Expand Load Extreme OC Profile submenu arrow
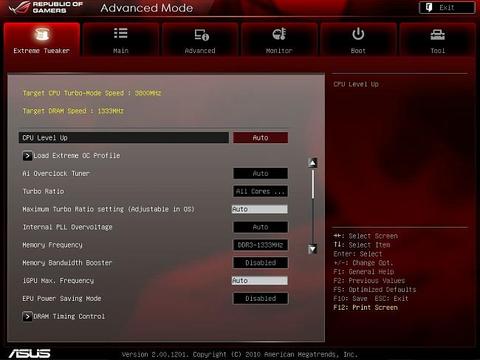Viewport: 480px width, 360px height. (27, 156)
